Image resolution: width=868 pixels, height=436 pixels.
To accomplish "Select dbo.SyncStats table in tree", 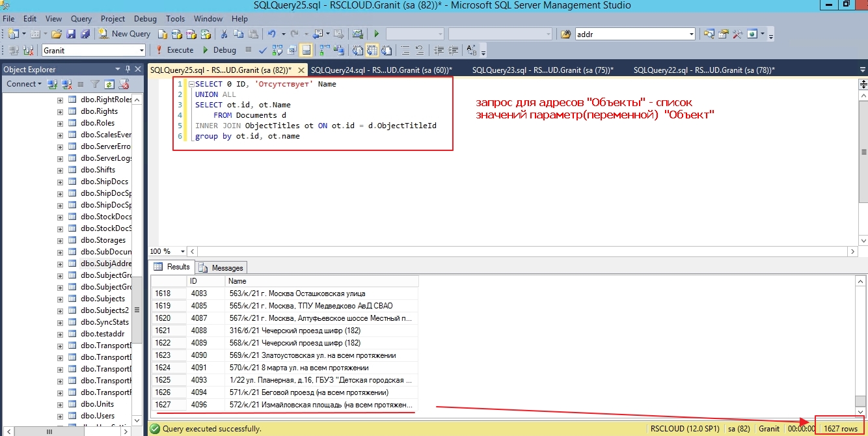I will click(104, 322).
